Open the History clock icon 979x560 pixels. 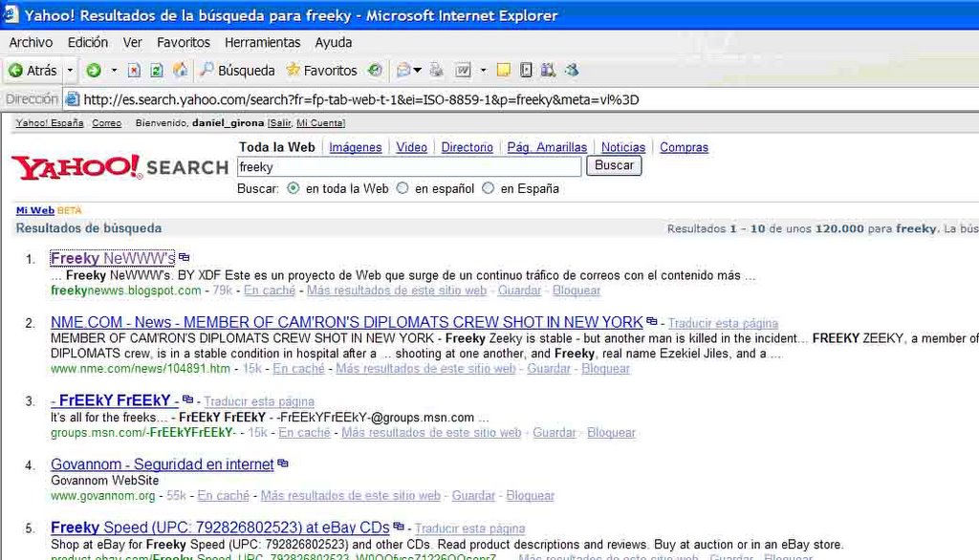click(x=375, y=70)
